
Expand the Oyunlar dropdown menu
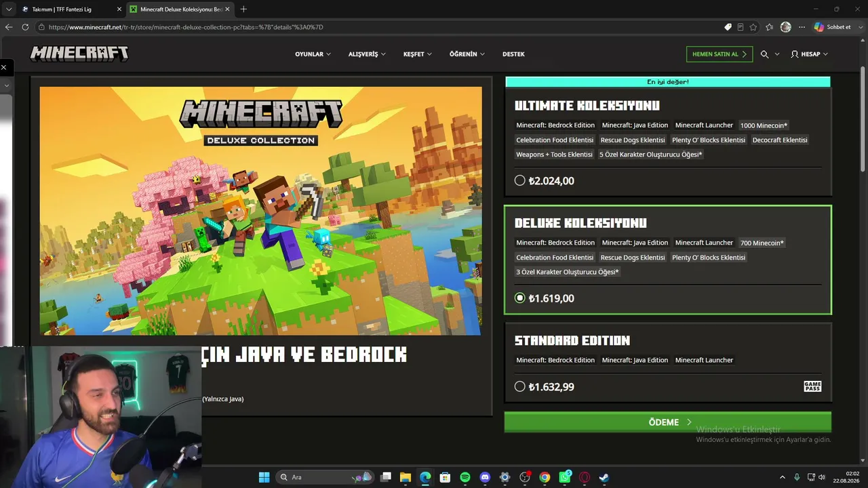(313, 54)
